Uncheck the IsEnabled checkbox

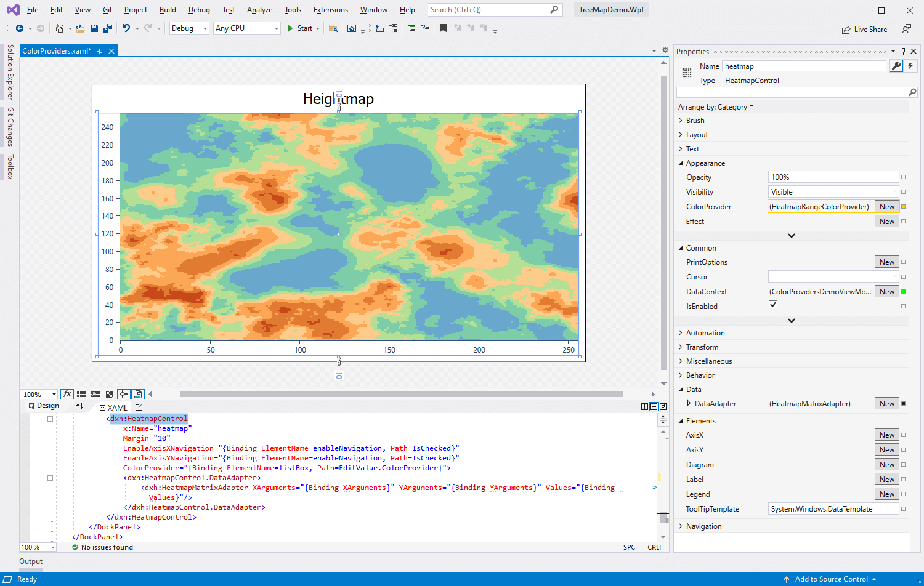coord(773,305)
